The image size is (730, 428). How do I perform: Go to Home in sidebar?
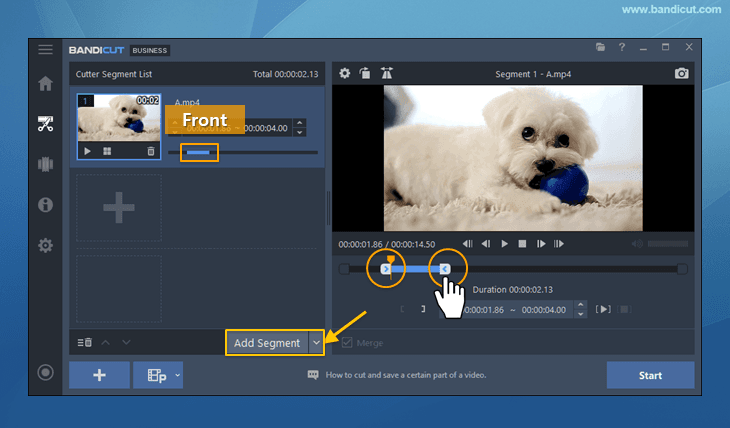(x=45, y=83)
